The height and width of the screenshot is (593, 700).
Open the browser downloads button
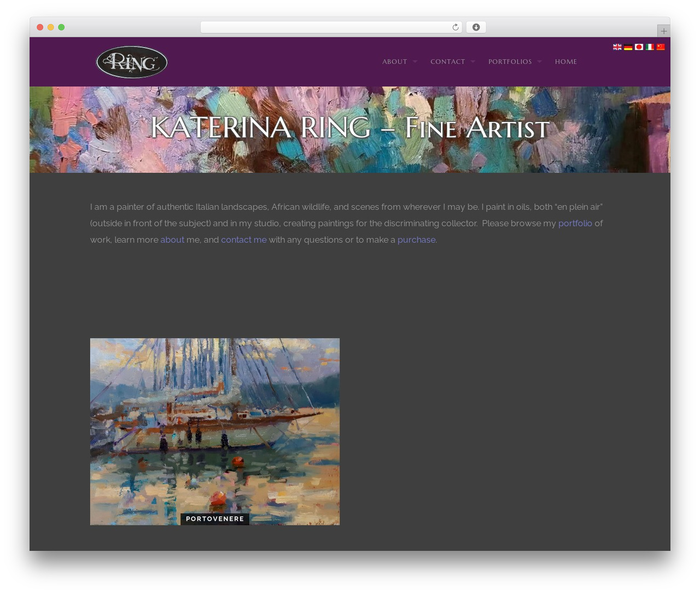[476, 27]
